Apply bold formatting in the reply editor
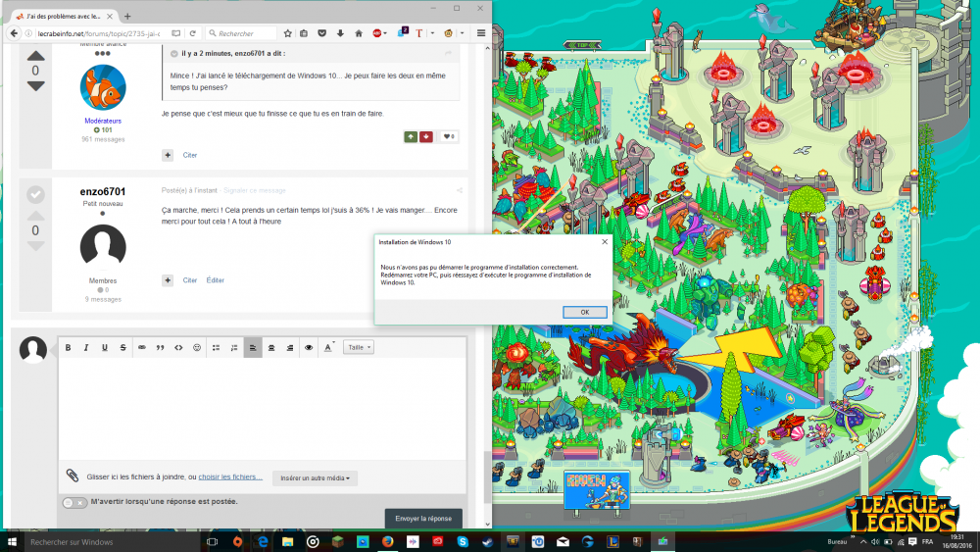980x552 pixels. [69, 348]
